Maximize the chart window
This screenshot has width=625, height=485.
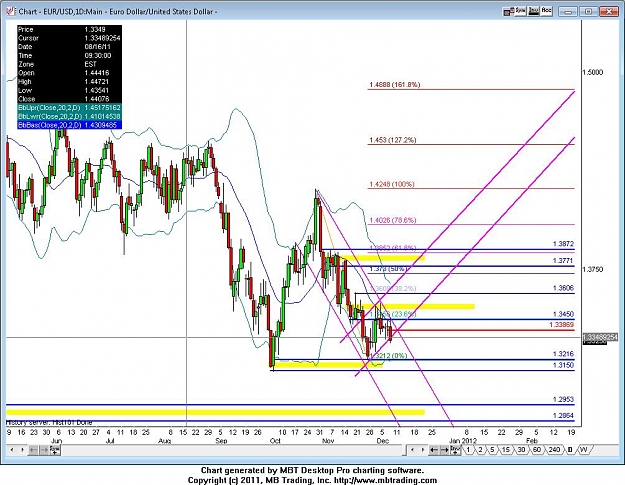coord(588,12)
